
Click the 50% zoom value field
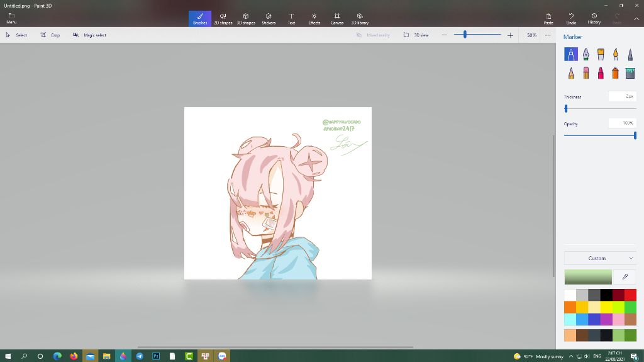[x=531, y=35]
